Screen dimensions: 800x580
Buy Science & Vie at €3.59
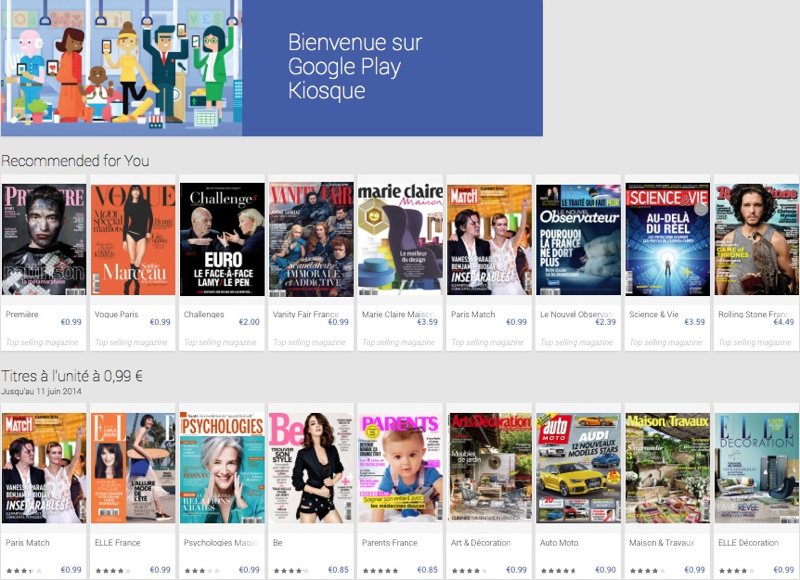click(694, 322)
